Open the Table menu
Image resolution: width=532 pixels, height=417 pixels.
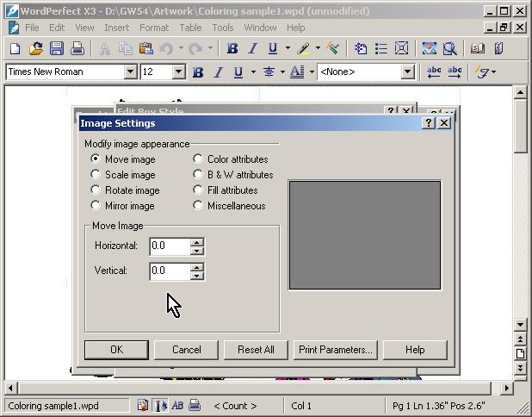[190, 28]
